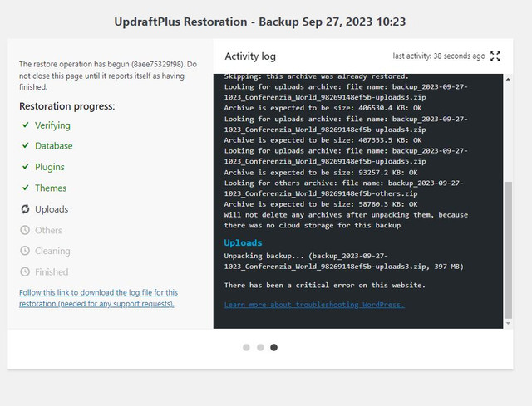Click the 'last activity: 38 seconds ago' text
Image resolution: width=532 pixels, height=406 pixels.
439,56
